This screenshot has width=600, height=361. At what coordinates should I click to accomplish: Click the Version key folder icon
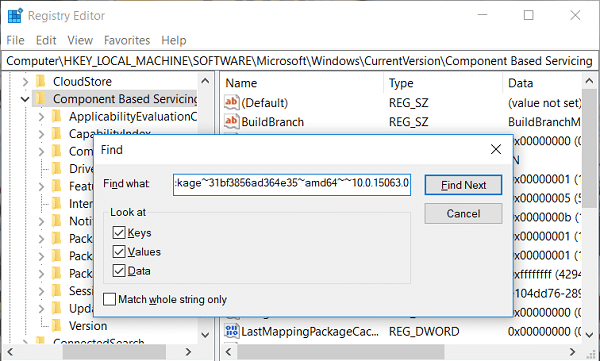coord(57,326)
